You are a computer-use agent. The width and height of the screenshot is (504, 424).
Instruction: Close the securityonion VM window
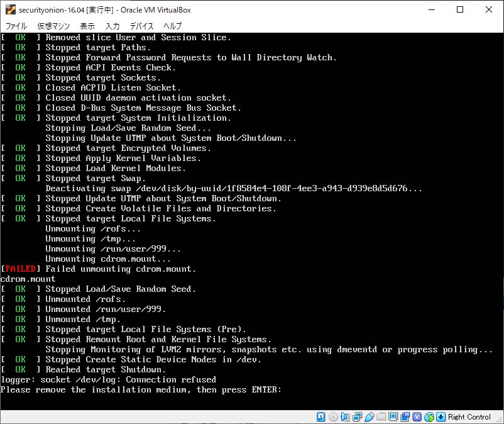[x=488, y=9]
